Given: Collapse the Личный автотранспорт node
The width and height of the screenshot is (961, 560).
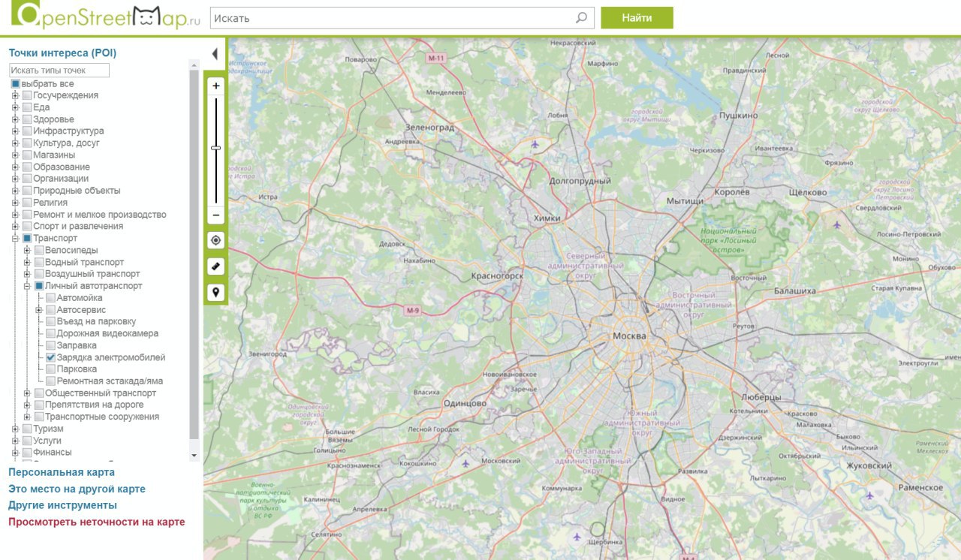Looking at the screenshot, I should pos(27,286).
